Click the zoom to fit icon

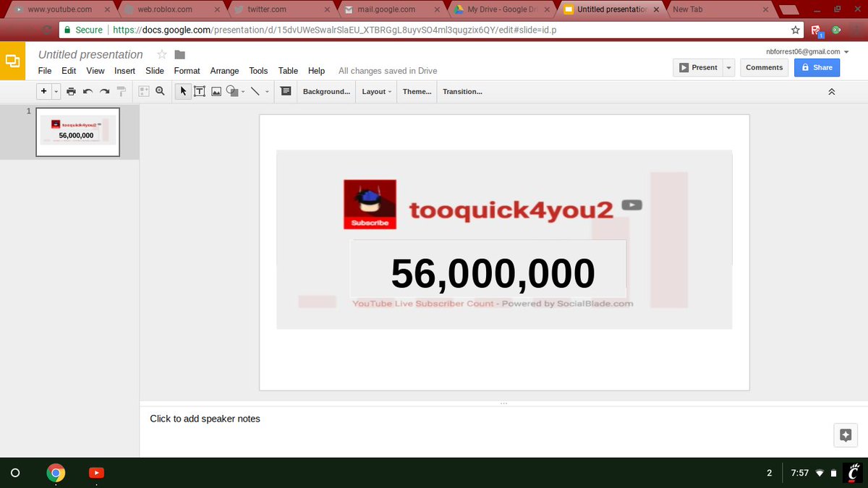click(x=144, y=91)
